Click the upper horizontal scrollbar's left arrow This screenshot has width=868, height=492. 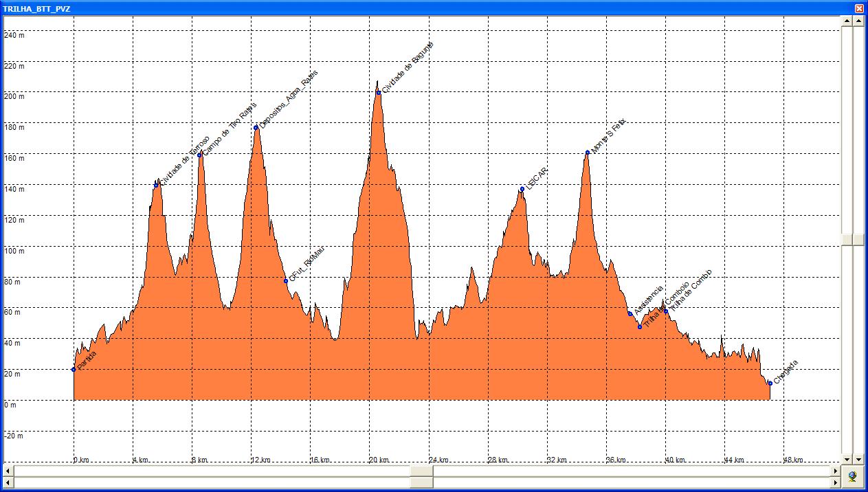(x=8, y=471)
